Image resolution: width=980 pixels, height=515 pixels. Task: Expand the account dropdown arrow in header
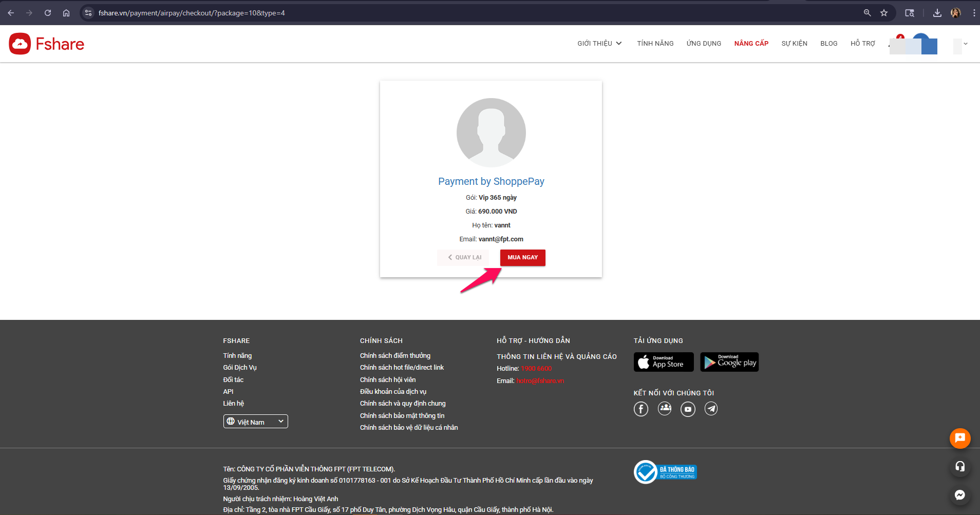pos(966,44)
